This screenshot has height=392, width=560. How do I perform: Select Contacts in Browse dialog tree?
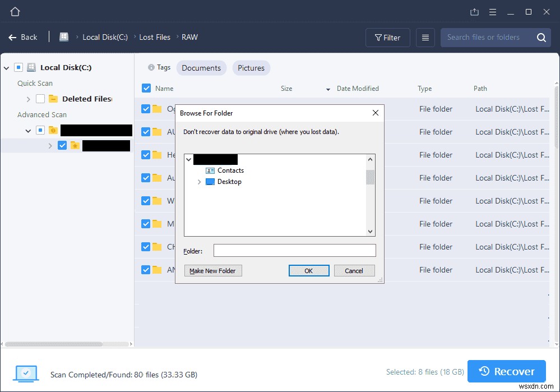point(230,170)
